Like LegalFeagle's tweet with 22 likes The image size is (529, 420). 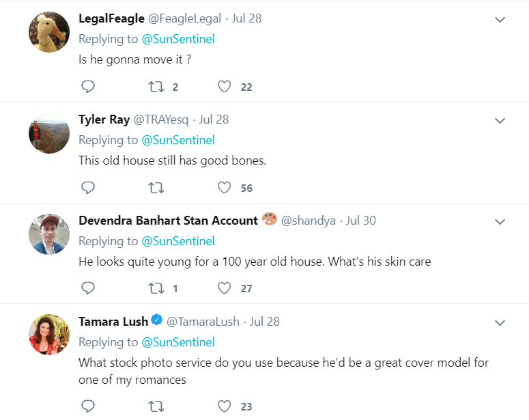point(225,87)
